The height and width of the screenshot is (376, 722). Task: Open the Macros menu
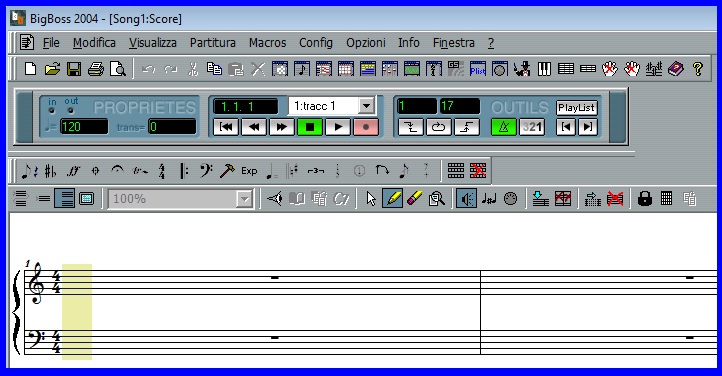click(x=268, y=43)
